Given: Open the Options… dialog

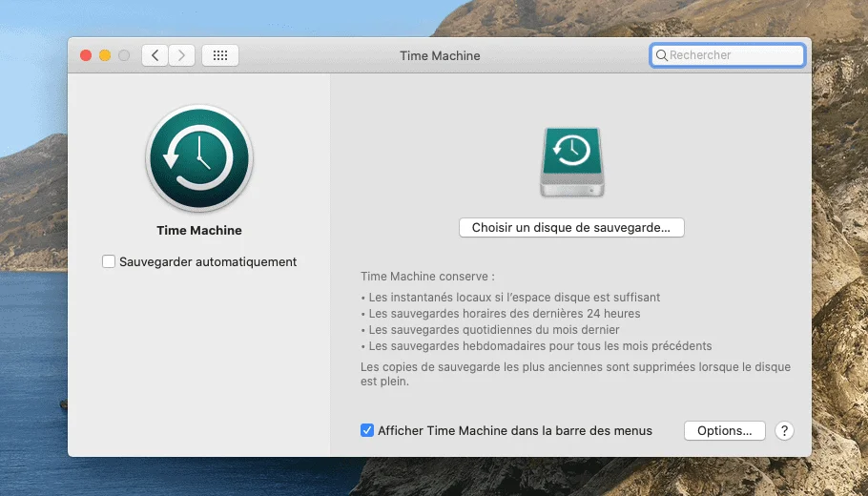Looking at the screenshot, I should 724,430.
